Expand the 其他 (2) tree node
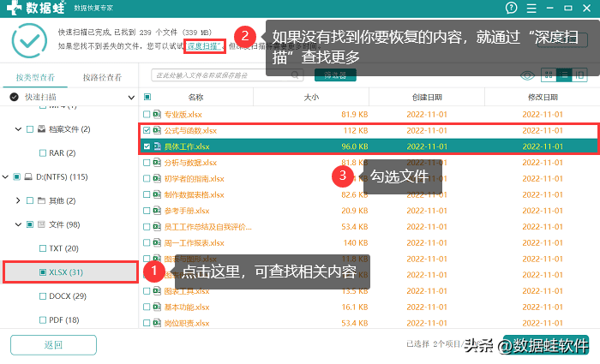 click(19, 200)
